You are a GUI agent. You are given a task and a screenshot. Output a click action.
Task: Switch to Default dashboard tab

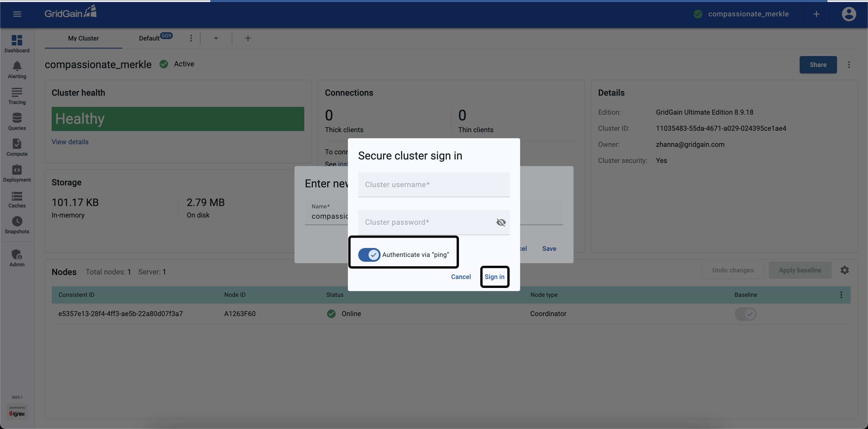tap(149, 38)
